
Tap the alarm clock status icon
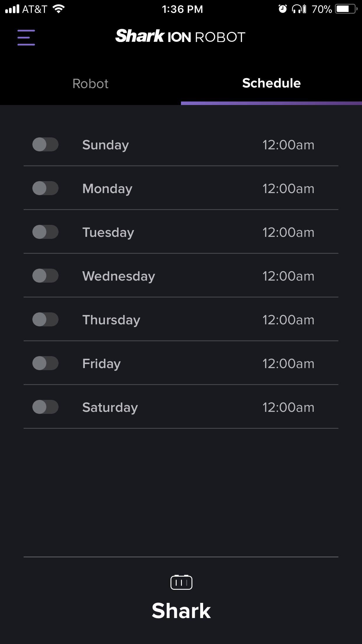point(282,9)
